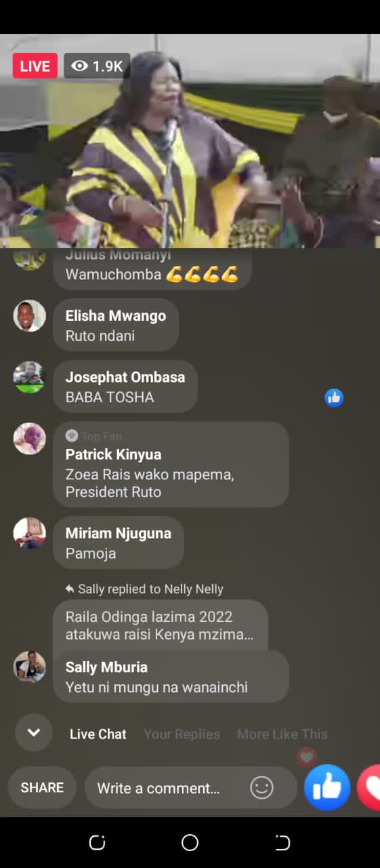
Task: Tap the Android recent apps button
Action: point(98,843)
